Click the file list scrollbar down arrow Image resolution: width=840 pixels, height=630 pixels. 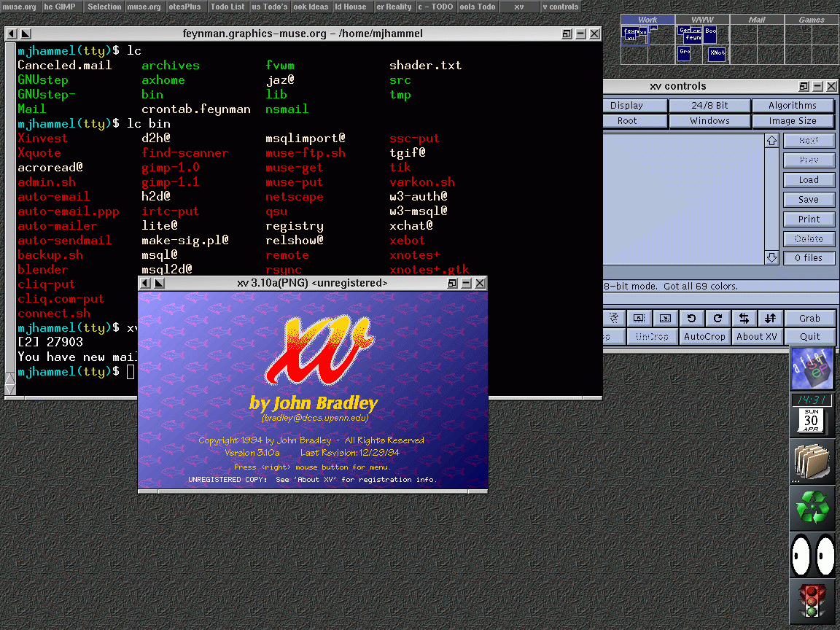tap(771, 257)
